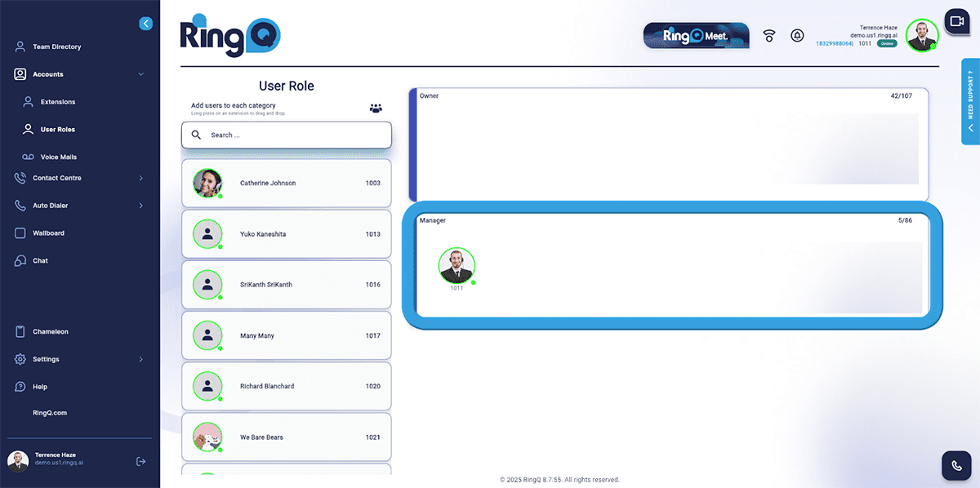Click the RingQ Meet banner

tap(696, 36)
